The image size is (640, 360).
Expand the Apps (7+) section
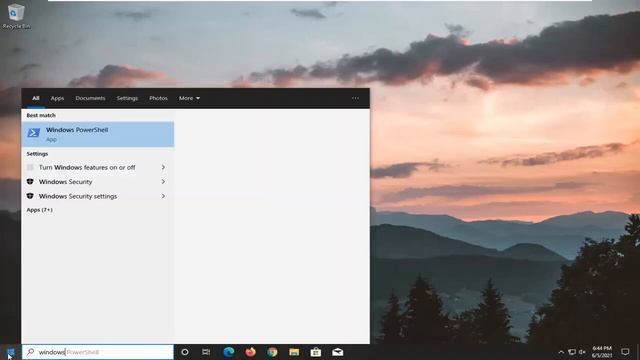[40, 210]
